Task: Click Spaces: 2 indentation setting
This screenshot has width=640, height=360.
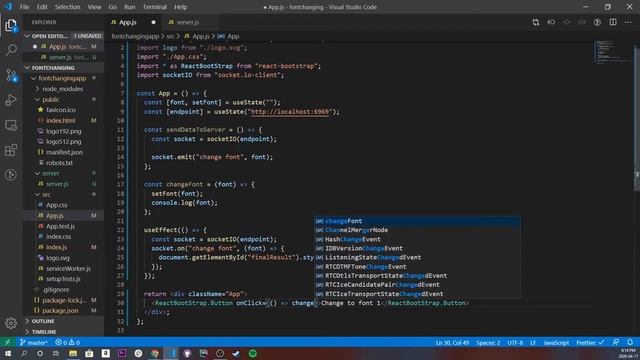Action: (488, 342)
